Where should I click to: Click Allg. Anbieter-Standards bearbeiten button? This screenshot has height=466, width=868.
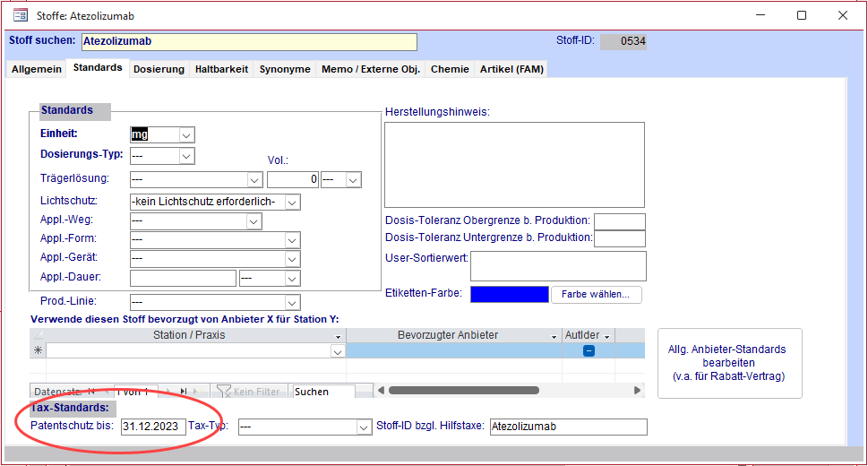coord(730,363)
